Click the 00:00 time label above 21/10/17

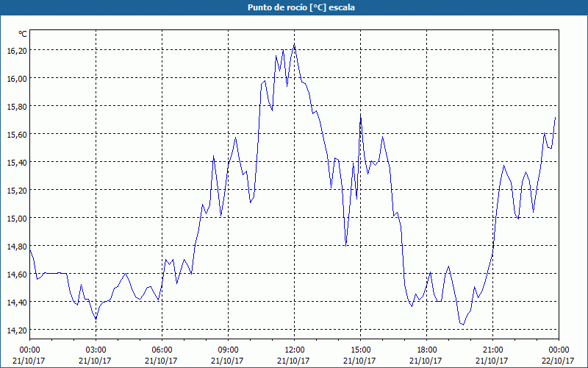29,350
